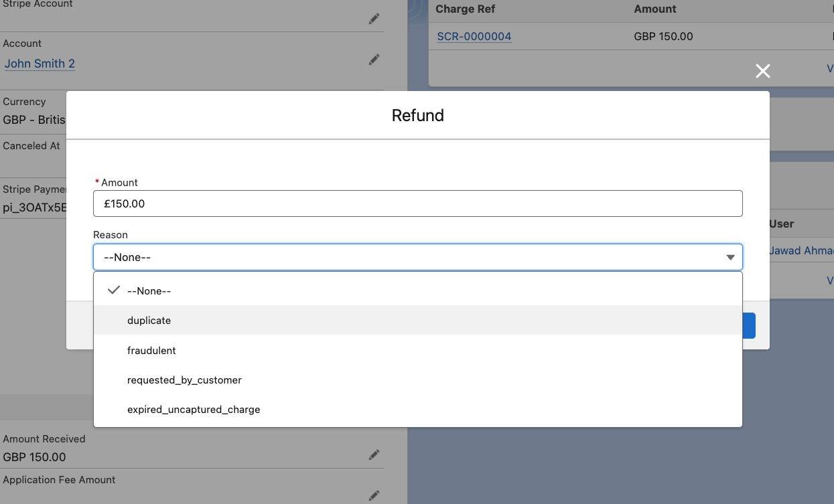This screenshot has width=834, height=504.
Task: Close the Refund dialog with X icon
Action: (762, 71)
